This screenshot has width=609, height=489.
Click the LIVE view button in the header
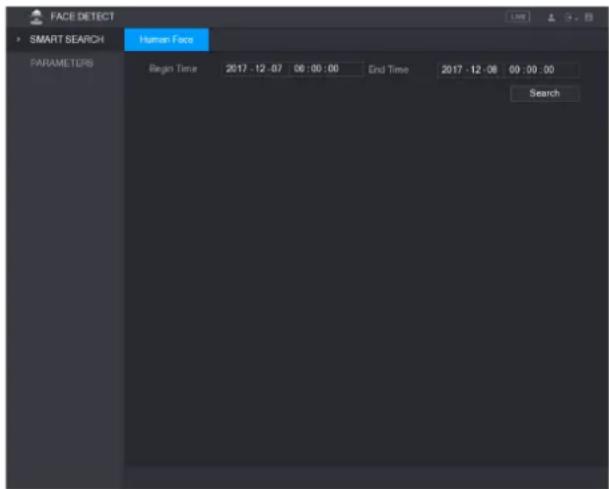coord(518,17)
